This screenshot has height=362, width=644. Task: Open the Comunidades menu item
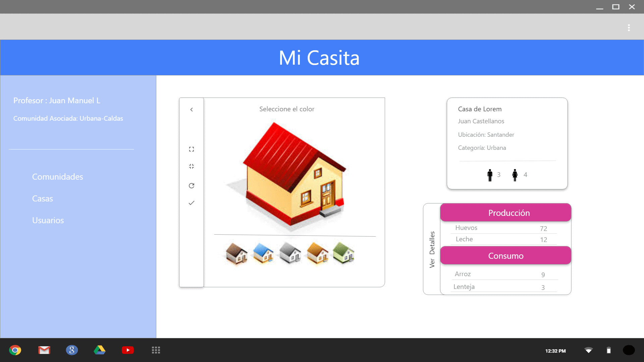[x=57, y=177]
